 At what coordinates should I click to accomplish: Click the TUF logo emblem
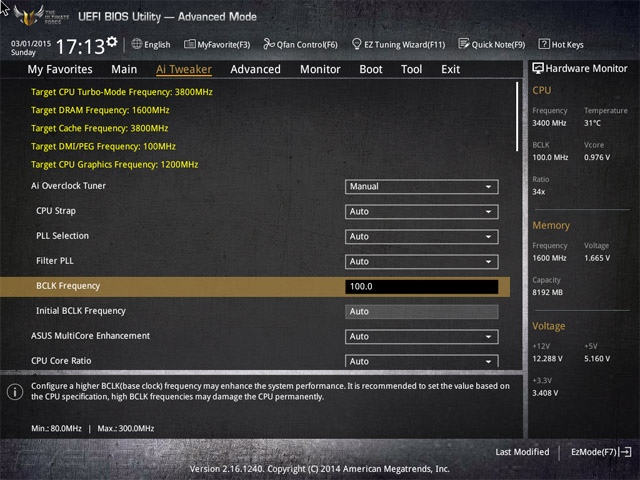(x=28, y=16)
